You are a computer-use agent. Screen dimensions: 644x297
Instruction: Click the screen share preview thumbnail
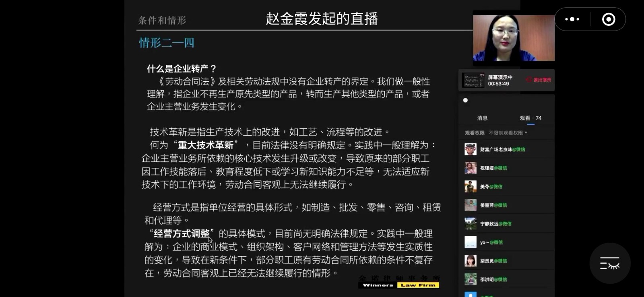coord(473,80)
